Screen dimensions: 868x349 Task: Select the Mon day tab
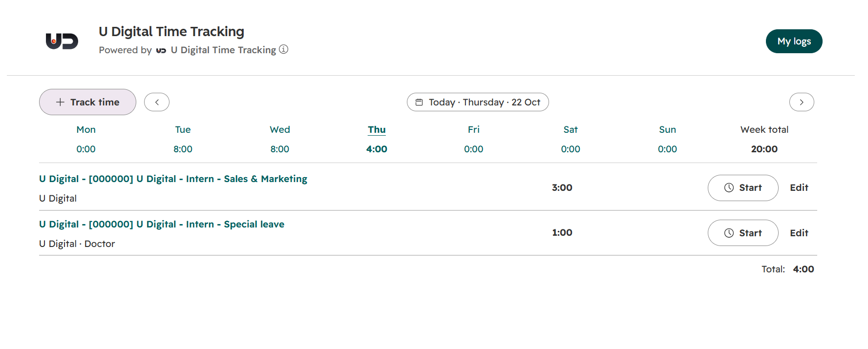pos(86,139)
